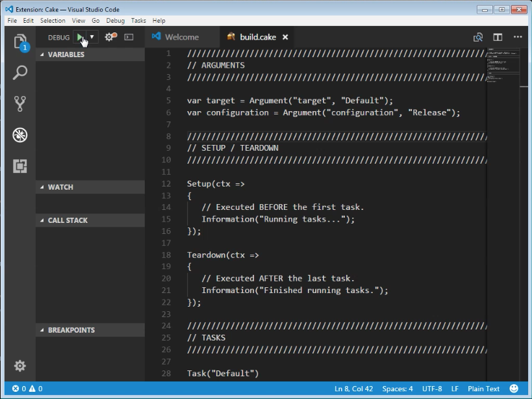
Task: Click the DEBUG label in sidebar header
Action: 58,37
